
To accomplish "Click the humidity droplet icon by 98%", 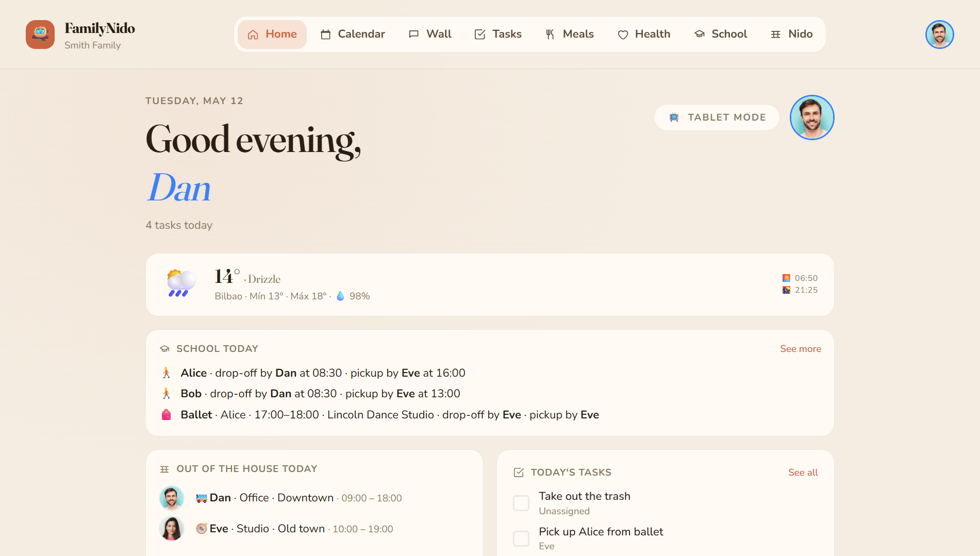I will tap(340, 296).
